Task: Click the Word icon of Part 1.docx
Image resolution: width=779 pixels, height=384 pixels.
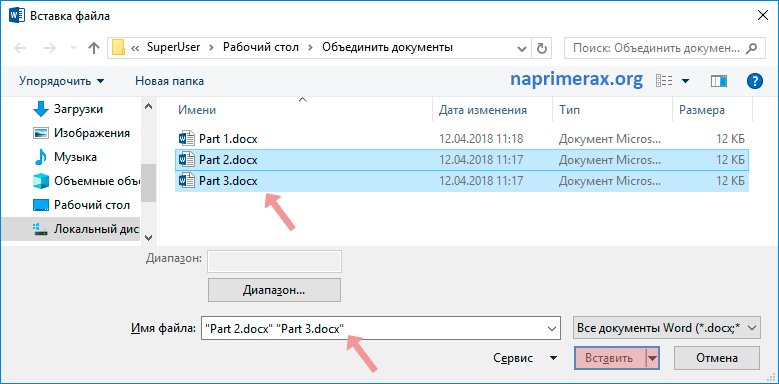Action: pyautogui.click(x=186, y=138)
